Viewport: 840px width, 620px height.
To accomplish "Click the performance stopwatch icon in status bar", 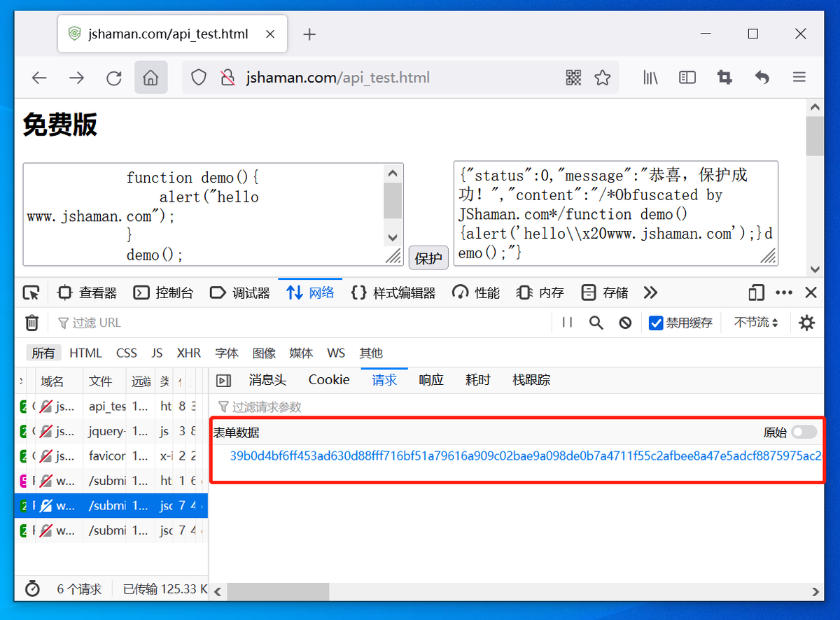I will coord(32,589).
